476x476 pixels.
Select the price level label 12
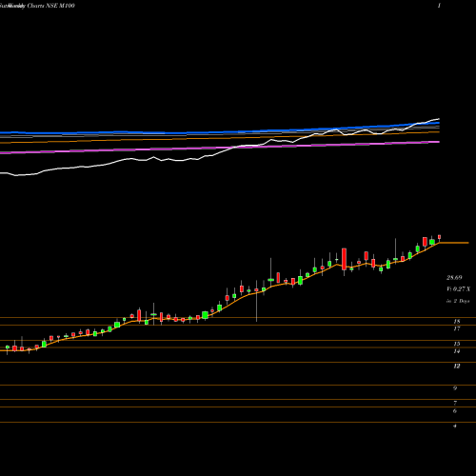tap(457, 367)
